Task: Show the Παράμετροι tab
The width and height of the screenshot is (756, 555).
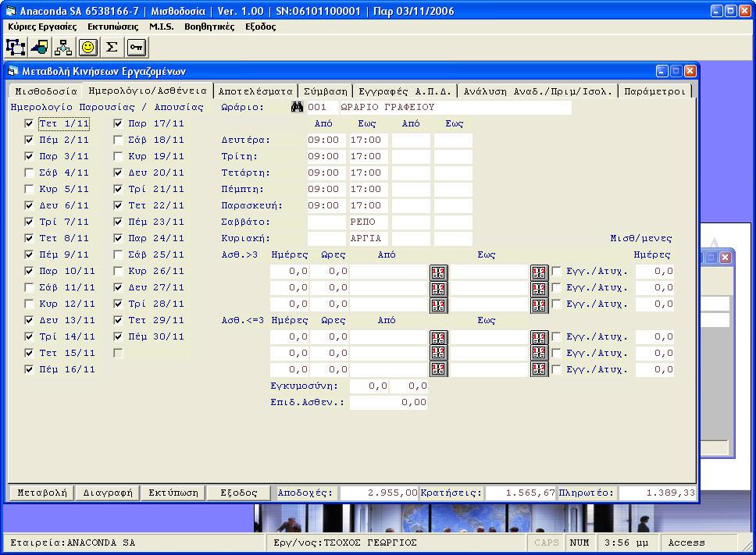Action: coord(654,91)
